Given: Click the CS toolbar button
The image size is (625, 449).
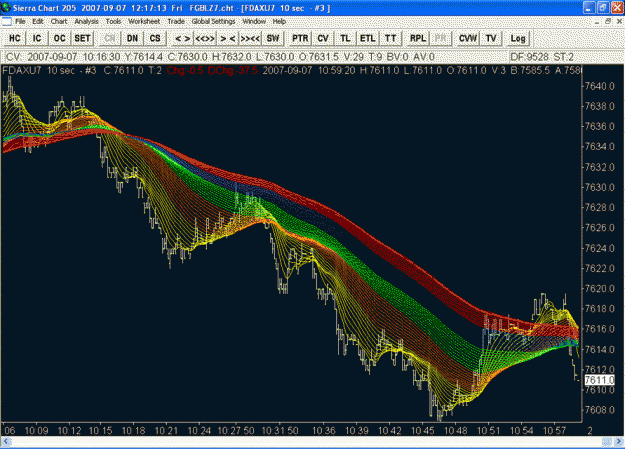Looking at the screenshot, I should tap(155, 39).
